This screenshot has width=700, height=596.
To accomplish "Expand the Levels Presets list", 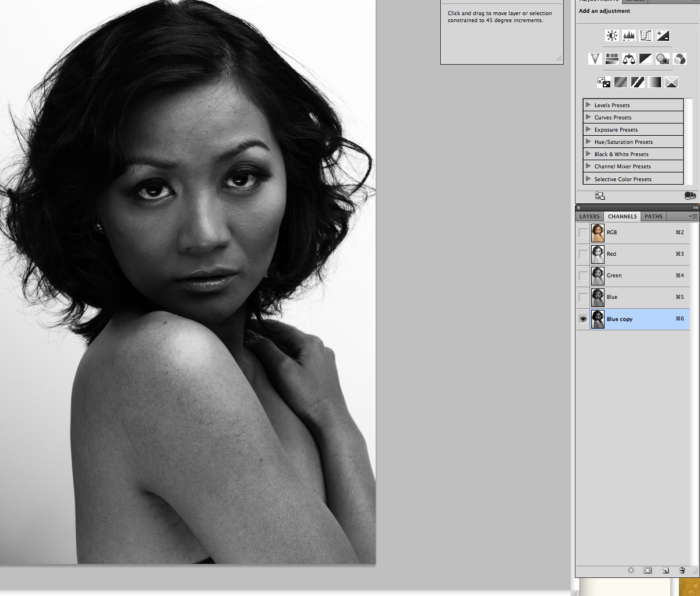I will [x=588, y=105].
